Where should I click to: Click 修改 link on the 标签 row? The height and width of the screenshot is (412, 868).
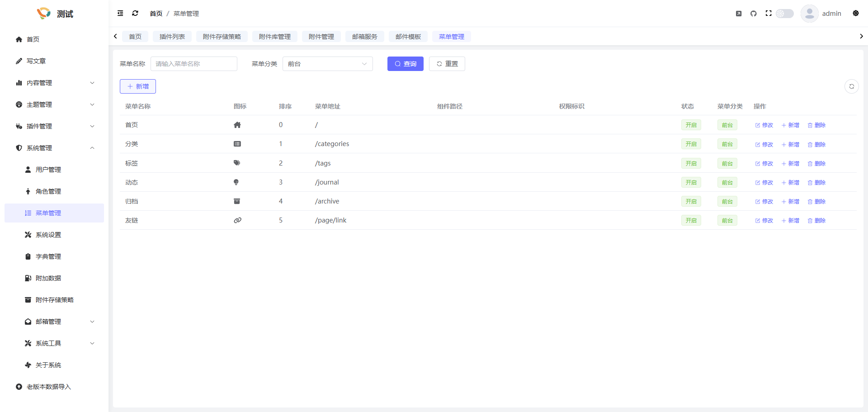[764, 163]
